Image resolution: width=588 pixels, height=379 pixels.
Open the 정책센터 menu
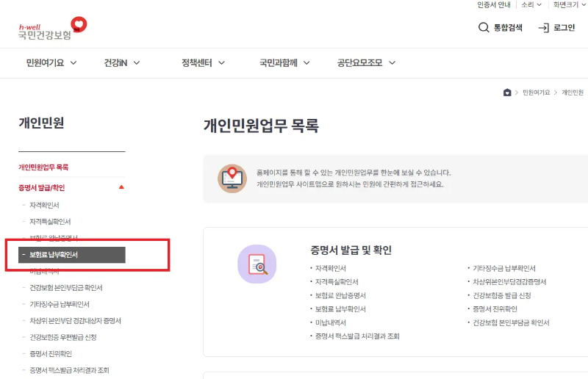[x=203, y=62]
